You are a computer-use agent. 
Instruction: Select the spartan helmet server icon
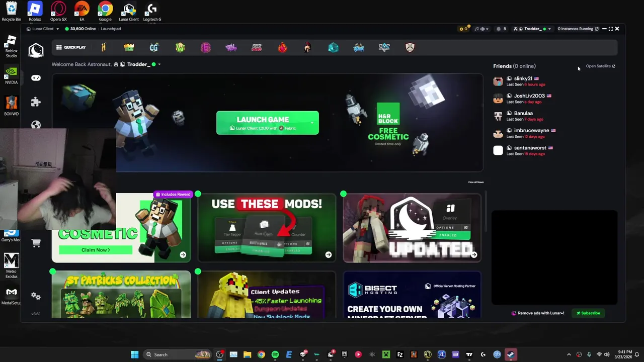(x=307, y=47)
